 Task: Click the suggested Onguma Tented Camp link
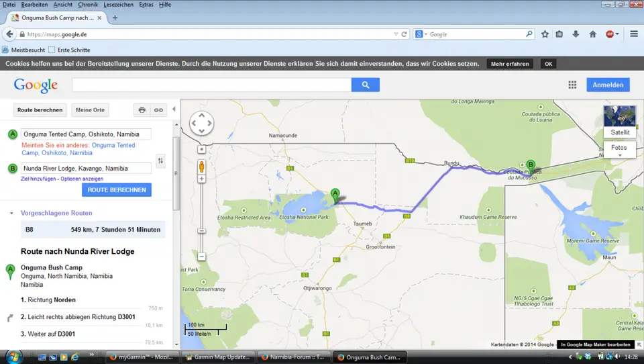pos(78,149)
